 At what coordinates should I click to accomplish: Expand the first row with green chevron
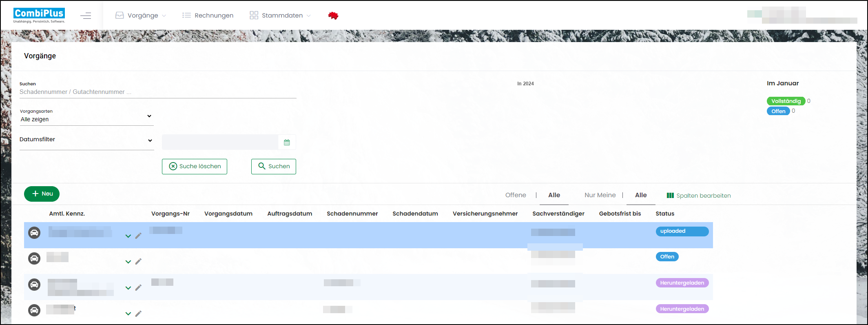128,236
